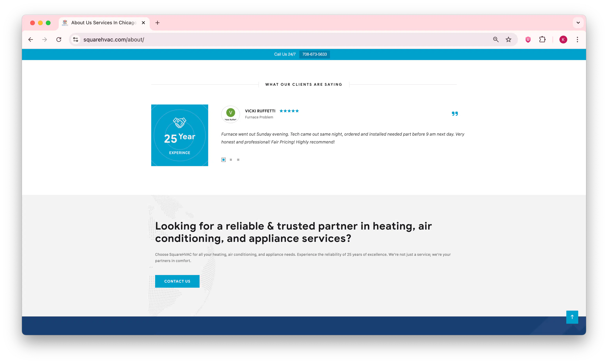Bookmark this page with the star icon

point(508,40)
